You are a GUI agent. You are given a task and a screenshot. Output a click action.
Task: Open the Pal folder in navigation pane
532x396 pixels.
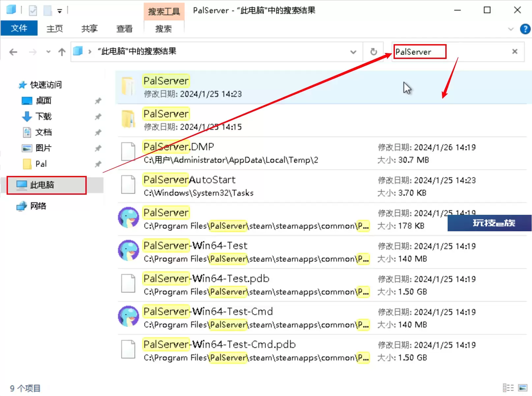click(x=35, y=164)
